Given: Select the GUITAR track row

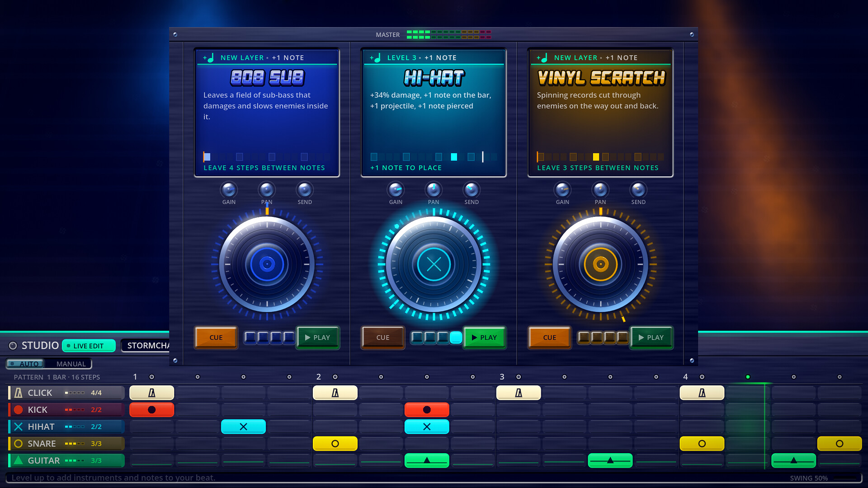Looking at the screenshot, I should (x=66, y=460).
